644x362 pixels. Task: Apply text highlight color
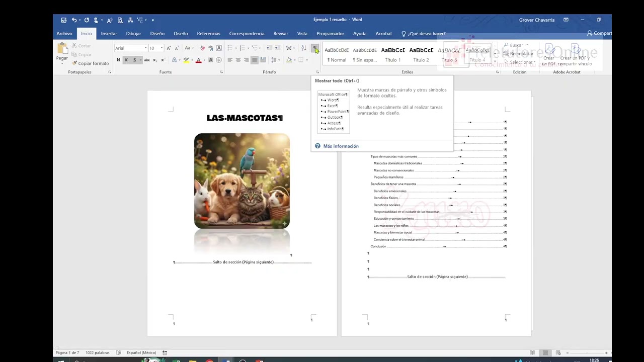(186, 60)
